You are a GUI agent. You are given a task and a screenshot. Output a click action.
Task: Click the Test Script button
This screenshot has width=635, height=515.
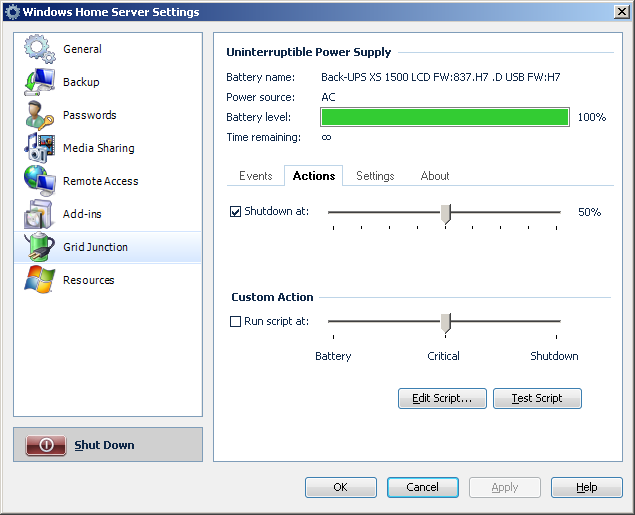[537, 398]
